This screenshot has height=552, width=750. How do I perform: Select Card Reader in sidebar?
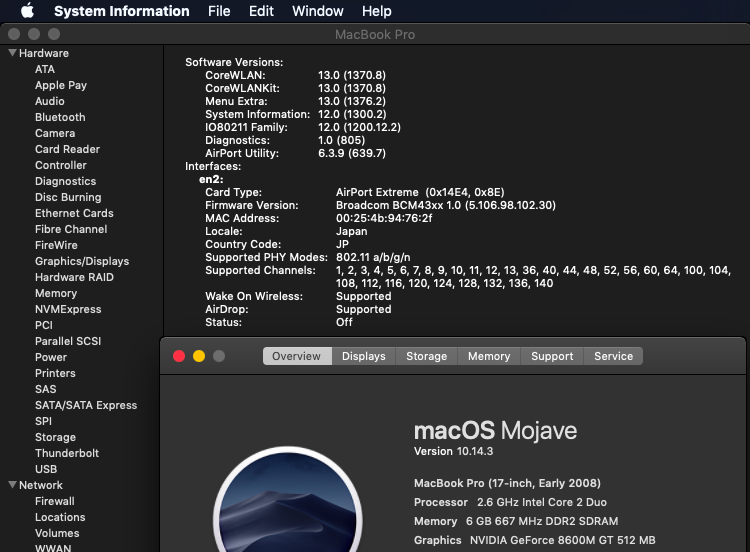coord(67,149)
